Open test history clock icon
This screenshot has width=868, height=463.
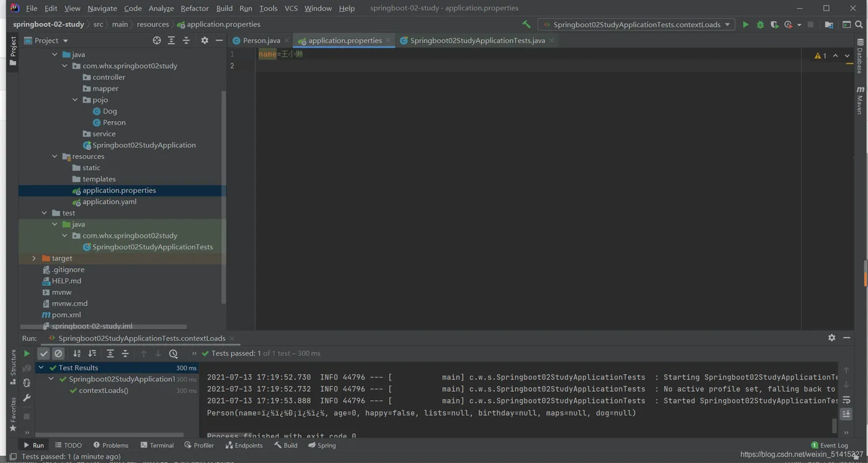(174, 353)
